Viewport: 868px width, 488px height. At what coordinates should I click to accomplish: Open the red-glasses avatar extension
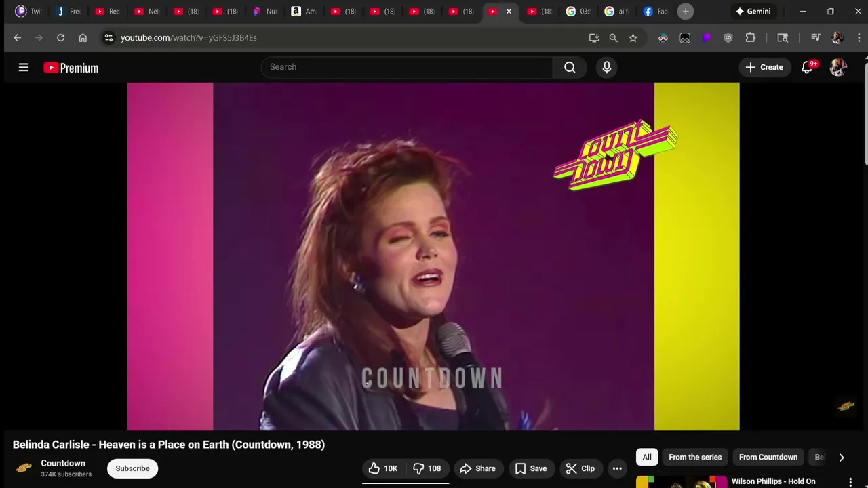coord(663,38)
